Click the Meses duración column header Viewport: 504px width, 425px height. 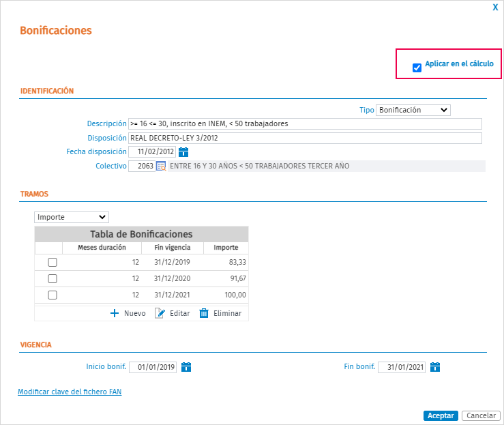tap(102, 248)
